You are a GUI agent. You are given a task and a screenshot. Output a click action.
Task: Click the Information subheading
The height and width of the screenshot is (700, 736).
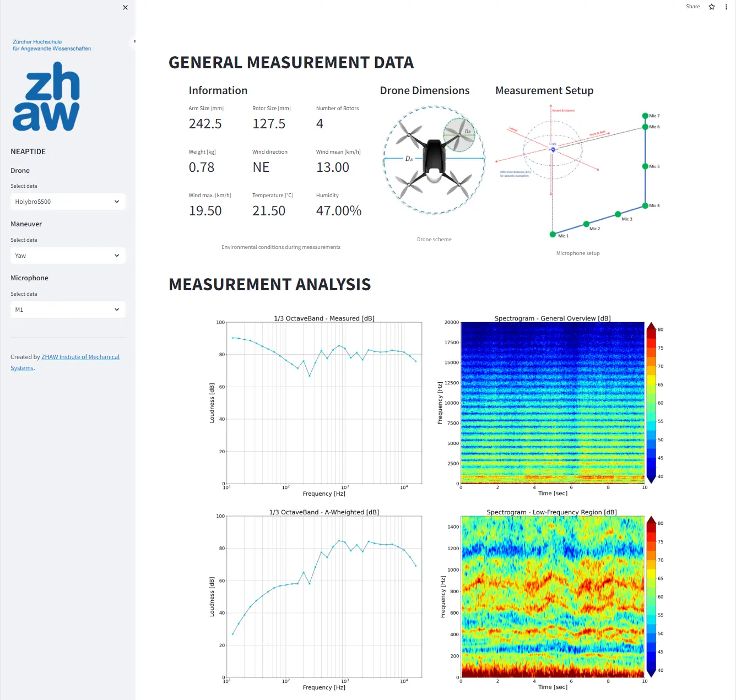(218, 91)
